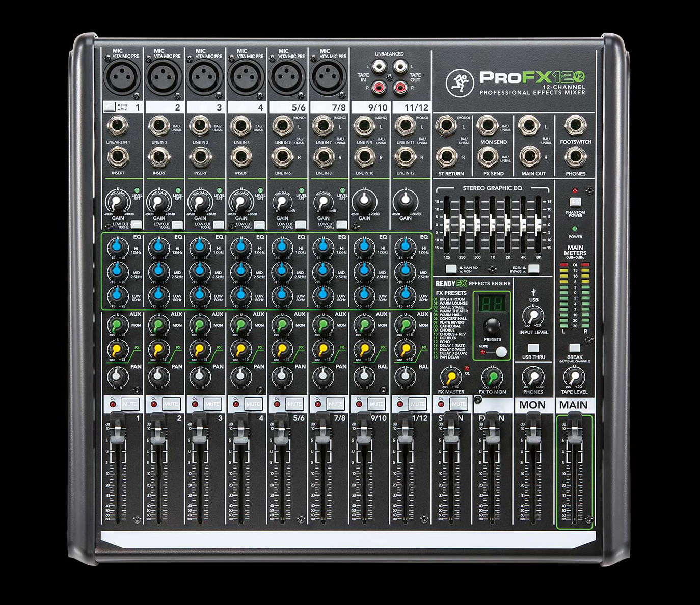Click the channel 11/12 Gain knob
The height and width of the screenshot is (605, 700).
coord(406,201)
